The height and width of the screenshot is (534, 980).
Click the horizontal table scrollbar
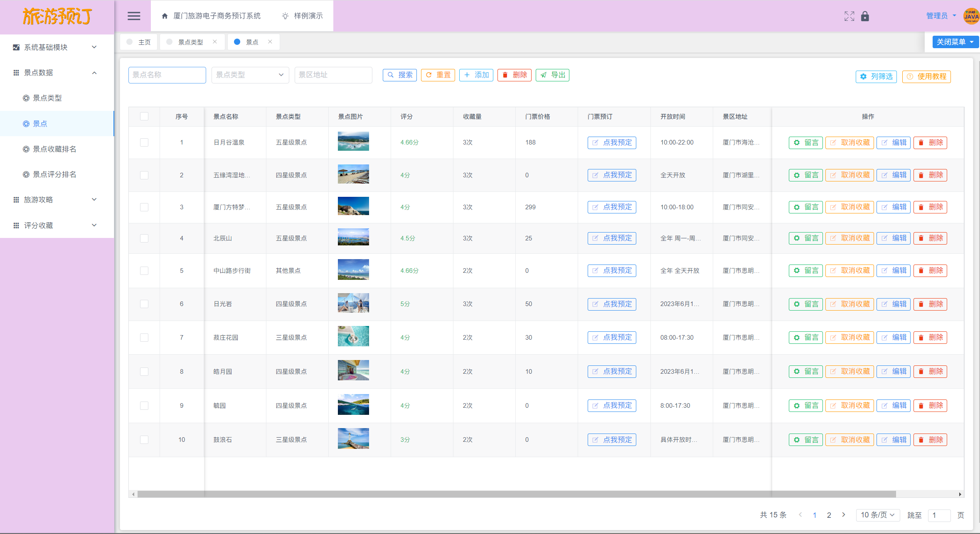(515, 494)
